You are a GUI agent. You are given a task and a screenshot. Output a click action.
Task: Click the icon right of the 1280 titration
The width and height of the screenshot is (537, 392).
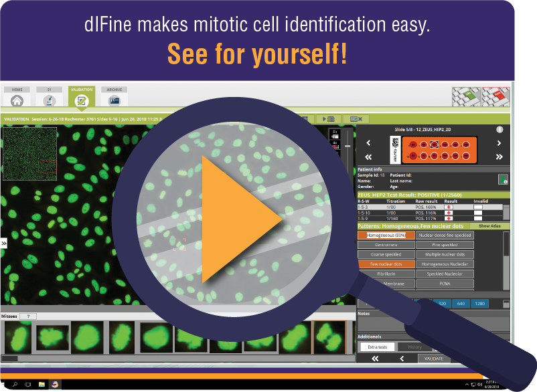point(506,304)
